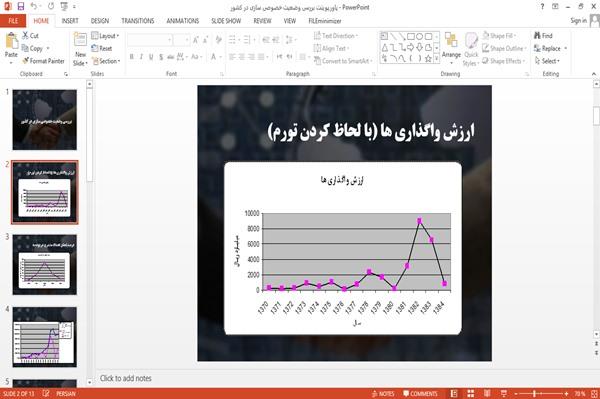Click the Replace icon

tap(537, 48)
